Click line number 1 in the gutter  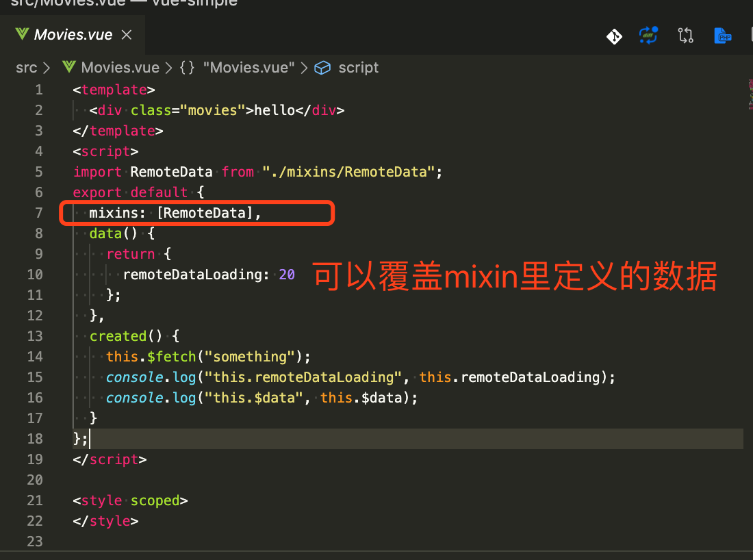pyautogui.click(x=38, y=90)
